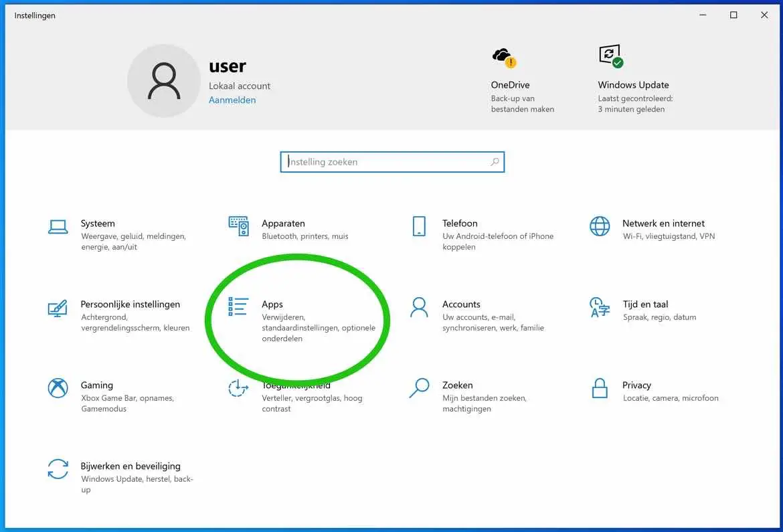Open the Apps list icon

tap(238, 306)
